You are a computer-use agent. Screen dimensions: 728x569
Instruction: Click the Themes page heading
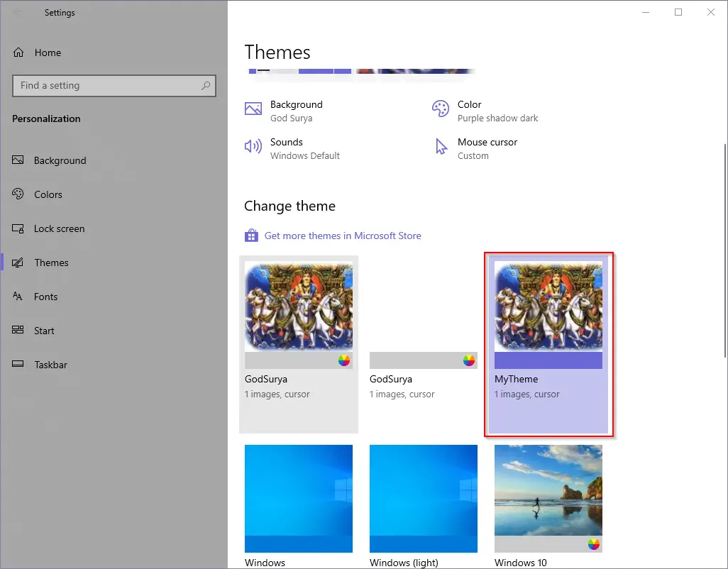click(x=277, y=52)
